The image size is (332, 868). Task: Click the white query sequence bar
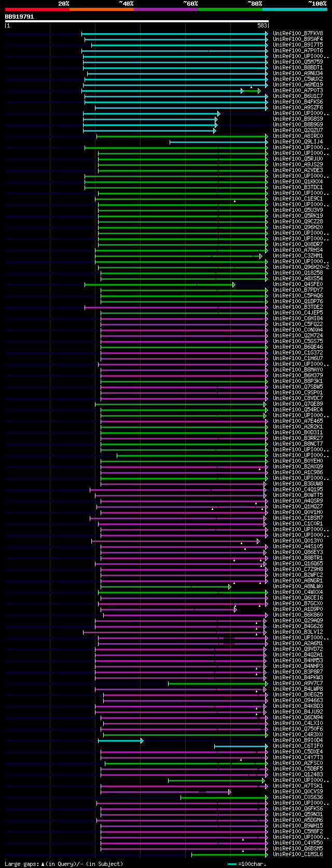(137, 21)
